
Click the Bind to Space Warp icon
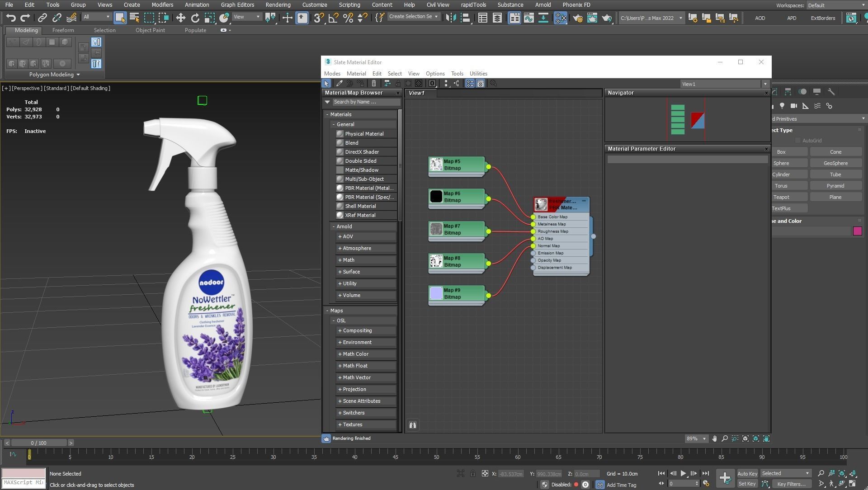click(x=71, y=18)
